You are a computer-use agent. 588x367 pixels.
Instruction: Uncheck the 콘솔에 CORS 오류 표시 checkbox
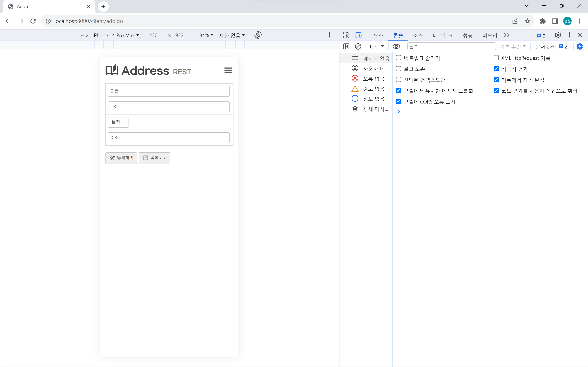coord(398,101)
